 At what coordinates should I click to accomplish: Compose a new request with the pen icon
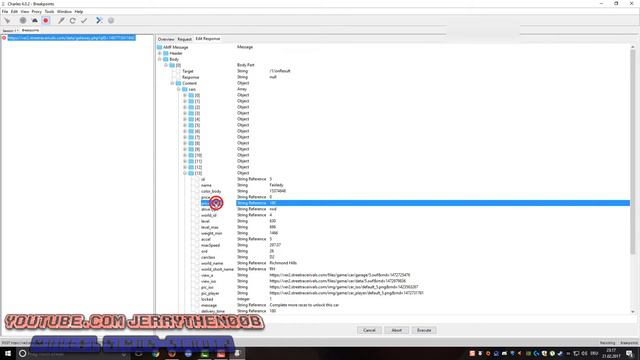click(61, 20)
